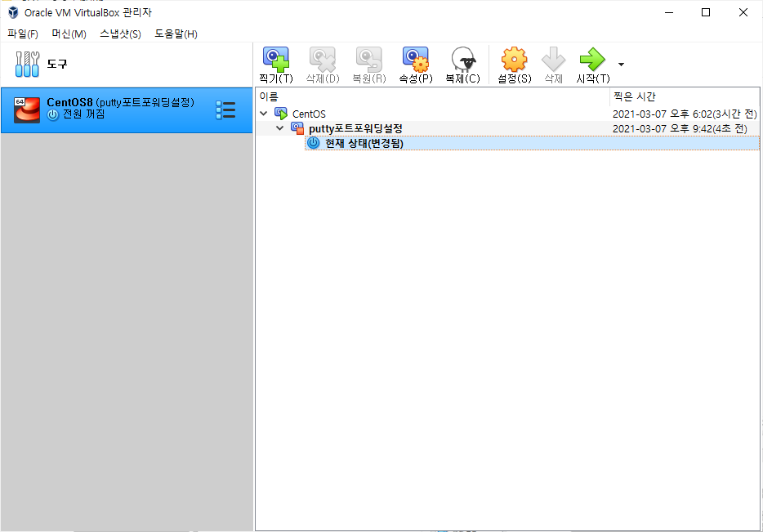Open the start mode dropdown arrow
763x532 pixels.
(x=621, y=65)
